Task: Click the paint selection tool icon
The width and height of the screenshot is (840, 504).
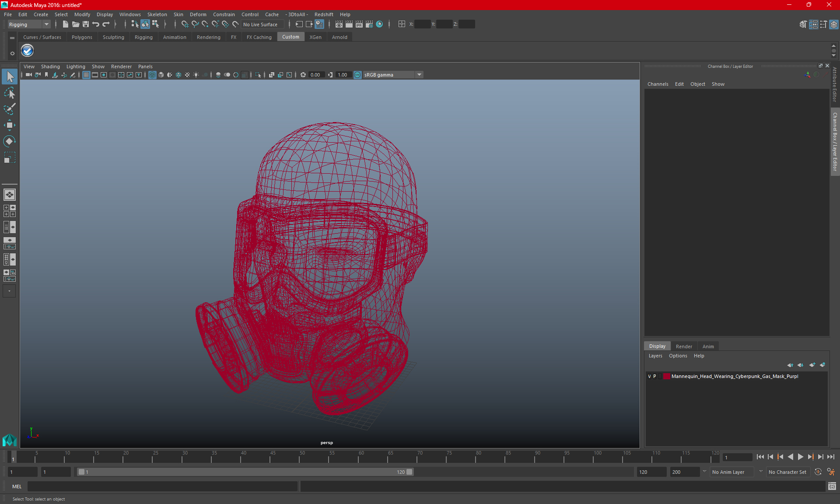Action: tap(9, 108)
